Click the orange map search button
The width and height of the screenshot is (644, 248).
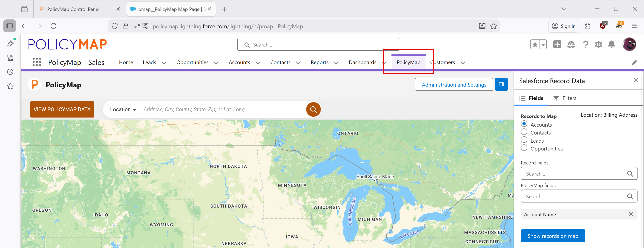313,109
